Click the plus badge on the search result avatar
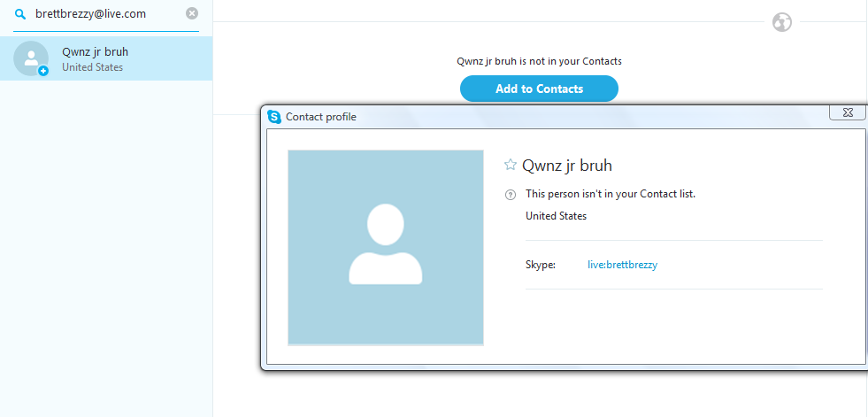 (43, 71)
